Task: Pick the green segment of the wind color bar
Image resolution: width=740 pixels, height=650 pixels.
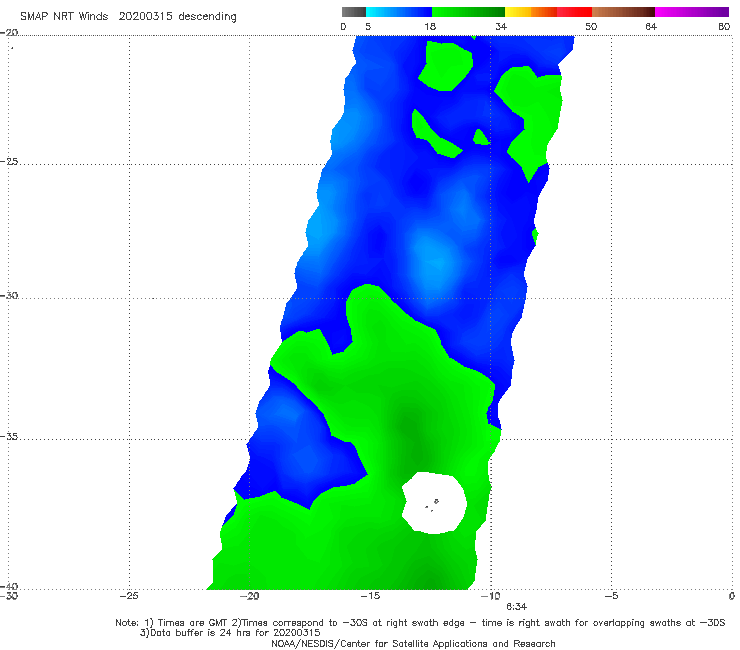Action: 468,12
